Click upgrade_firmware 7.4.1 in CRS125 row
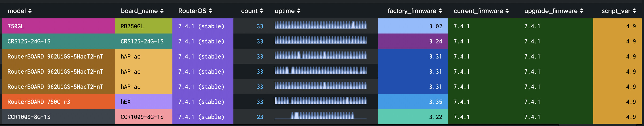The width and height of the screenshot is (644, 126). coord(532,41)
